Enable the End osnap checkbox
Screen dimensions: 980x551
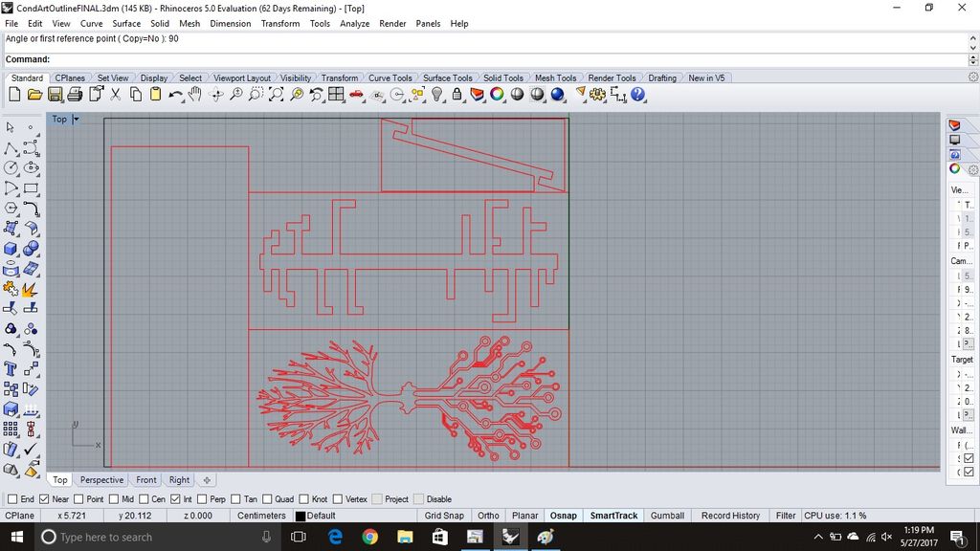click(x=12, y=499)
